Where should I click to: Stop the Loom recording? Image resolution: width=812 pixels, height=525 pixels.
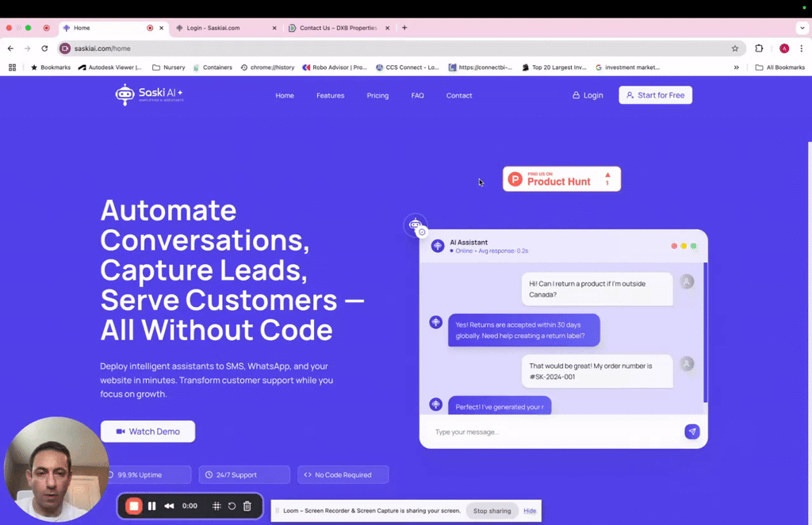tap(133, 506)
